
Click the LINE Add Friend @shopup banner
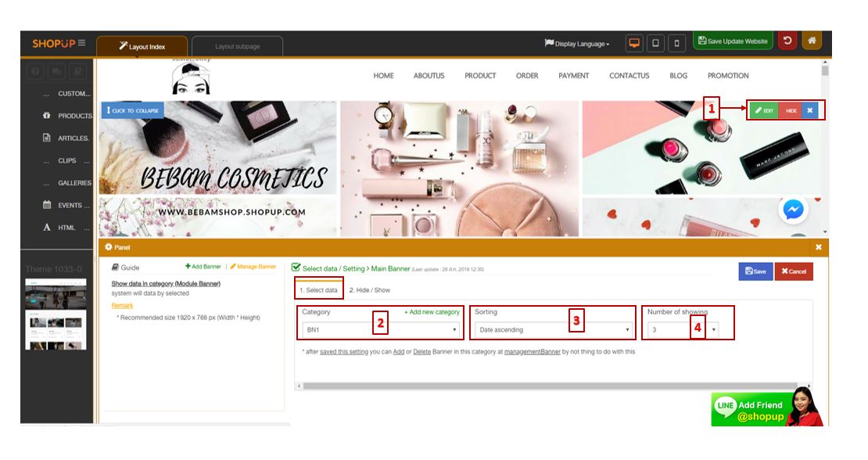[766, 408]
